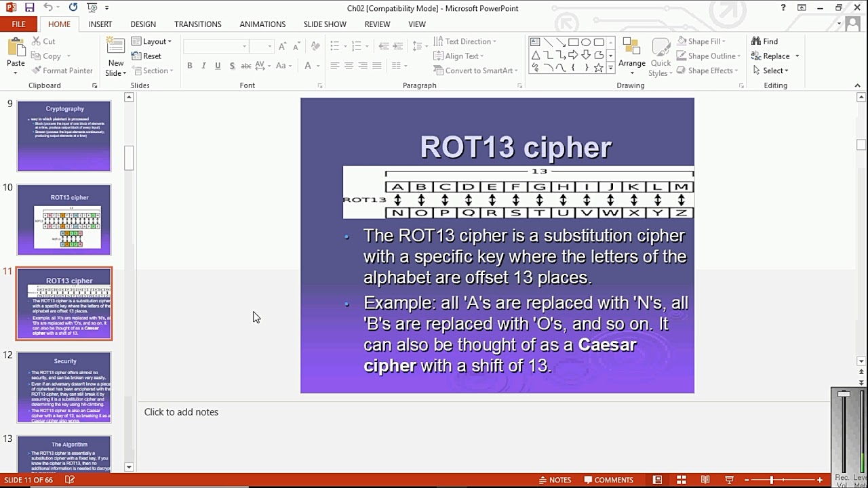This screenshot has width=868, height=488.
Task: Open PowerPoint Help question mark
Action: pos(783,8)
